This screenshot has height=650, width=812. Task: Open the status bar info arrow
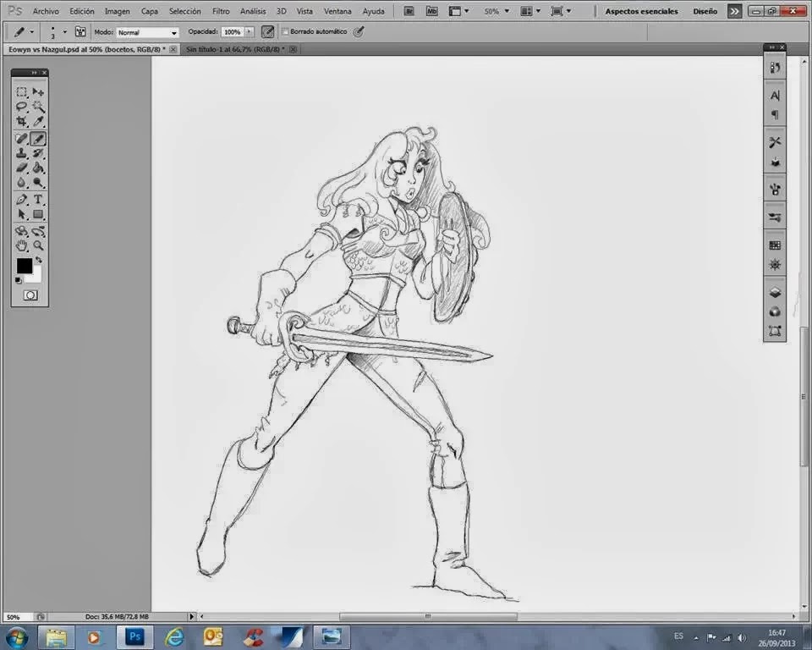tap(192, 616)
